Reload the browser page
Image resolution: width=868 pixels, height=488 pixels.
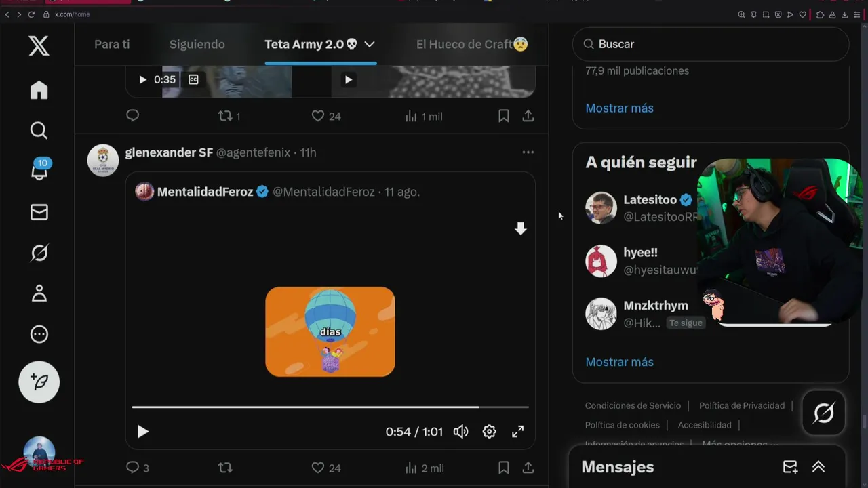click(x=31, y=14)
